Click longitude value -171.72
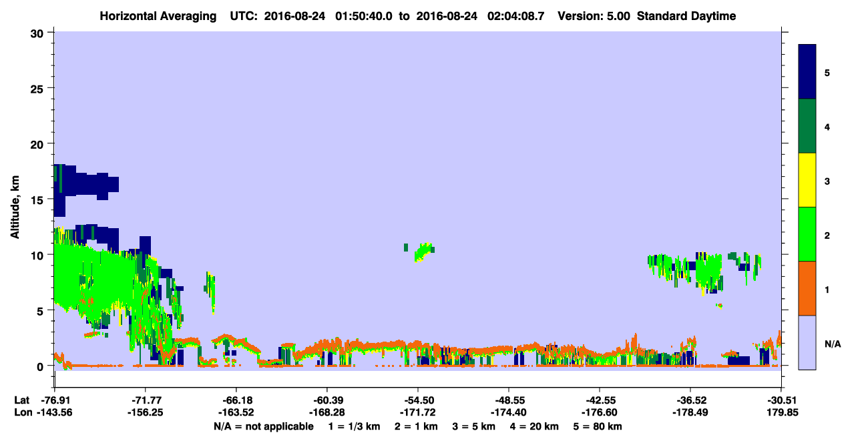The height and width of the screenshot is (445, 868). coord(417,413)
